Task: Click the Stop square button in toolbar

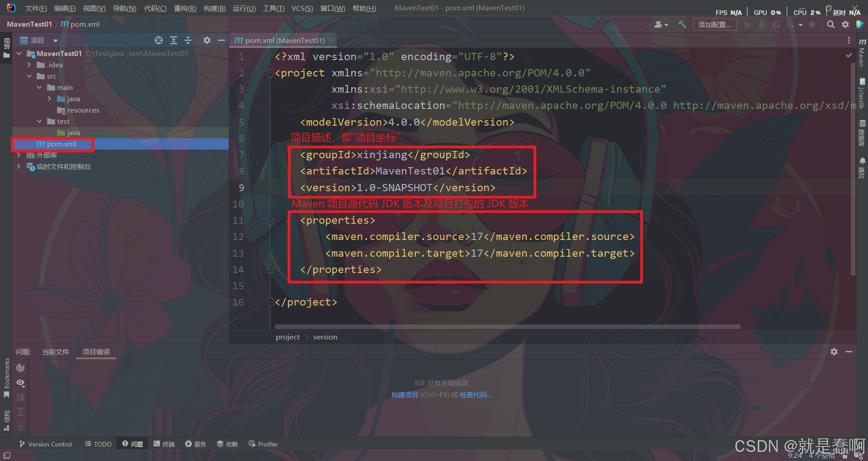Action: (x=812, y=24)
